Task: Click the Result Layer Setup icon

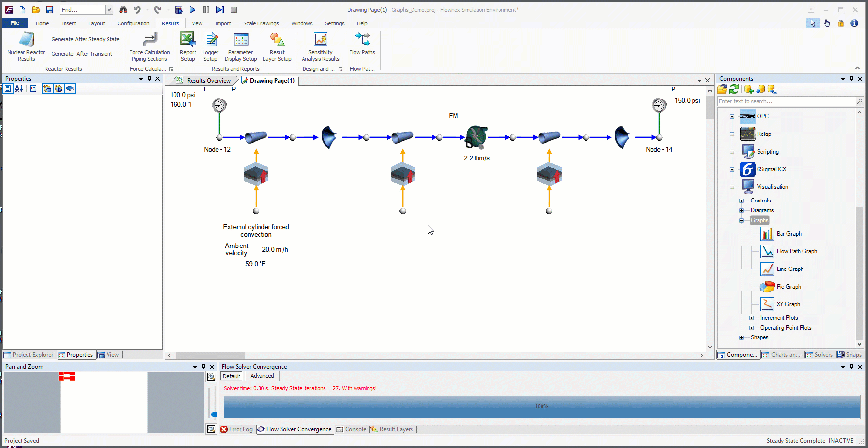Action: coord(277,40)
